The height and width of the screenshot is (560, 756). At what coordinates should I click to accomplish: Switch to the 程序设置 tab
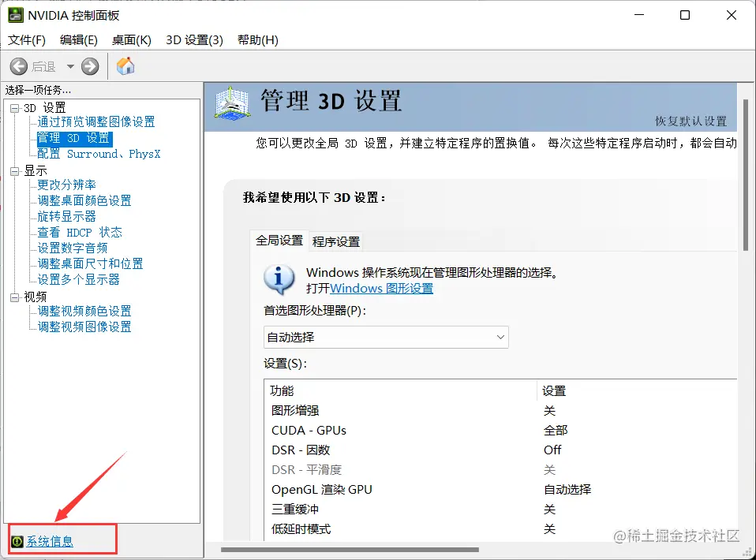point(336,241)
